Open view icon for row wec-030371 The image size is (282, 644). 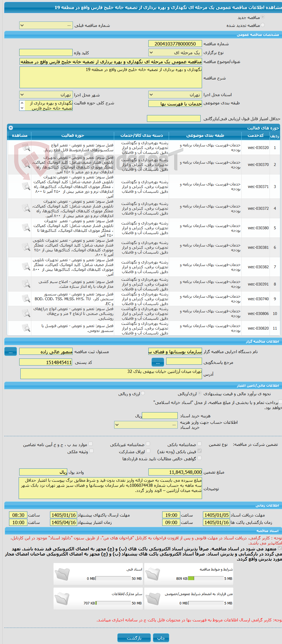[26, 186]
